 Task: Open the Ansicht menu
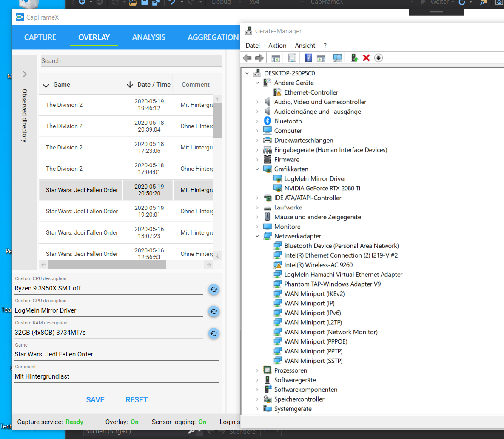coord(305,46)
